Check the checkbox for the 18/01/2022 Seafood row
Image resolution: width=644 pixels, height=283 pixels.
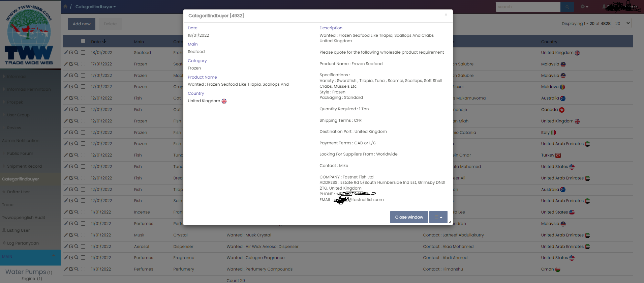(x=83, y=53)
